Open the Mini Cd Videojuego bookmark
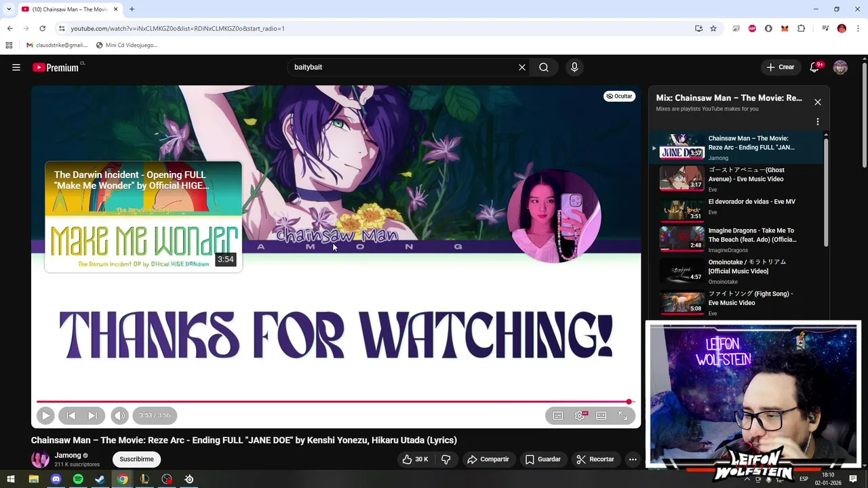This screenshot has height=488, width=868. 126,45
